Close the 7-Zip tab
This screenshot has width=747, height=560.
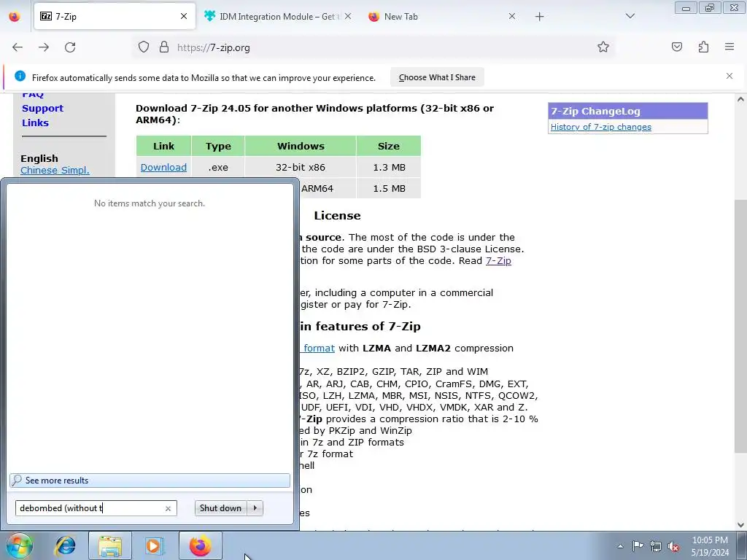click(184, 16)
